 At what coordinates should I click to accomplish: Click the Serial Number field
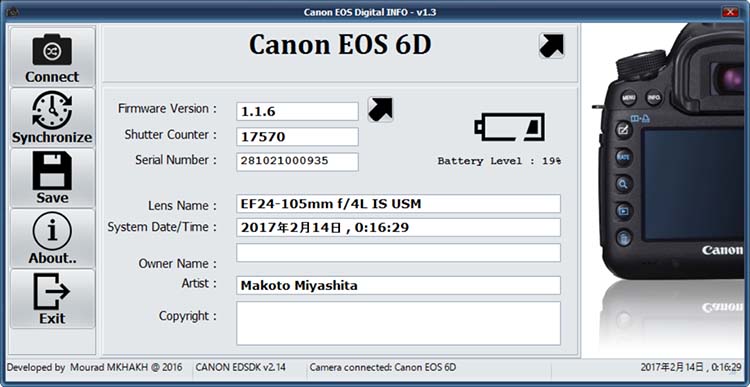(x=297, y=162)
